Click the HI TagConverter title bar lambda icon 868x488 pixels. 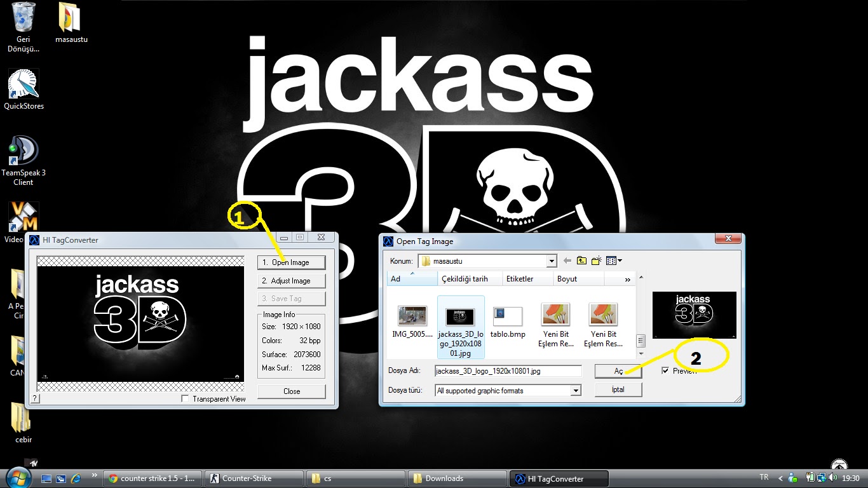[x=34, y=240]
